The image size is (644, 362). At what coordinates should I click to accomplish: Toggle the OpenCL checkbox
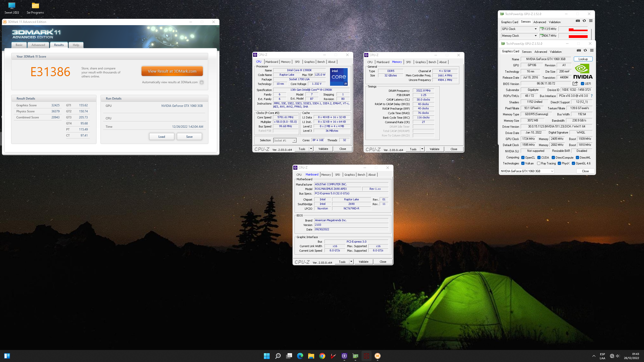pyautogui.click(x=523, y=158)
